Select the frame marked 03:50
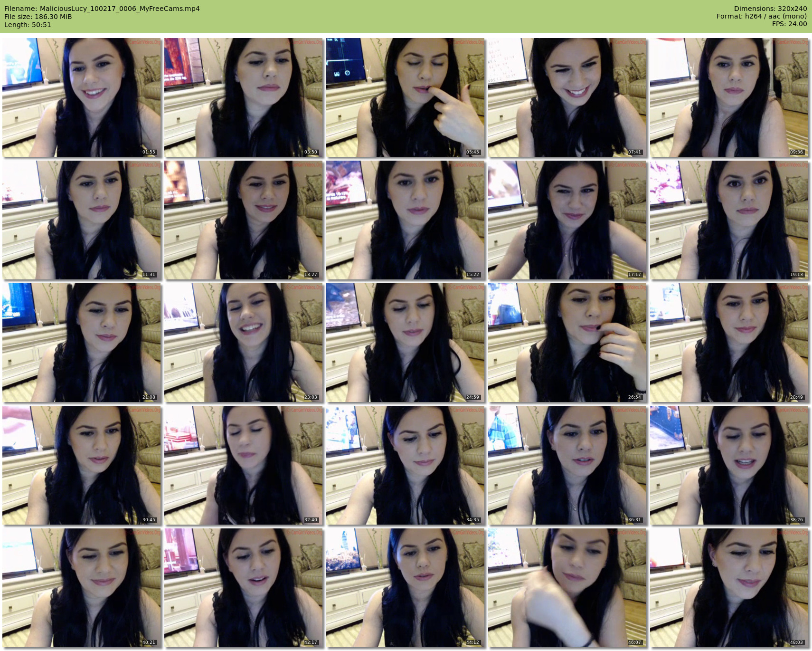The height and width of the screenshot is (651, 812). point(244,97)
